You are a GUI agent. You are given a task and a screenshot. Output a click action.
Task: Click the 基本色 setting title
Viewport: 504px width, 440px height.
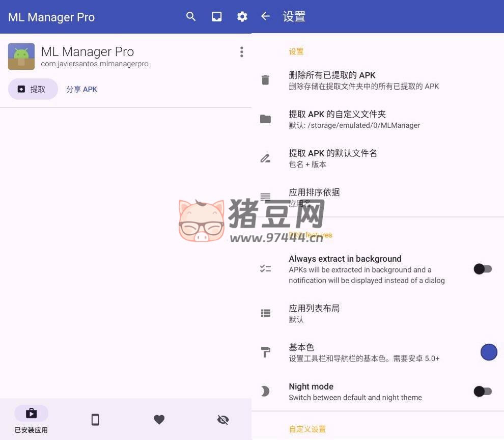(301, 347)
